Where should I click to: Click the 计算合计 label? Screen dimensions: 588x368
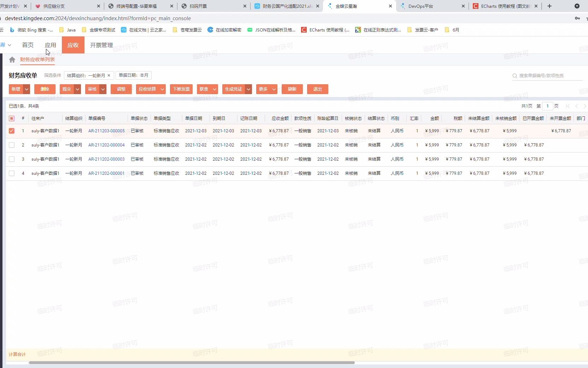[17, 354]
